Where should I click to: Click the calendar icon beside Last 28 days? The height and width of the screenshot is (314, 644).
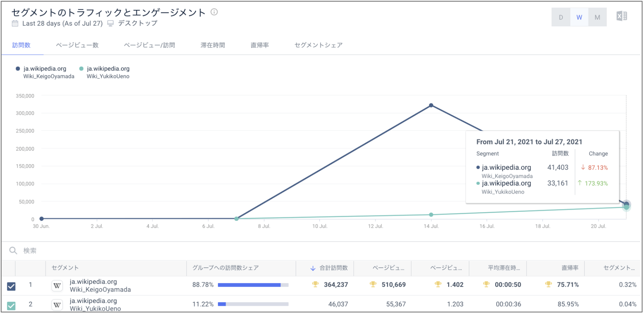pos(15,23)
